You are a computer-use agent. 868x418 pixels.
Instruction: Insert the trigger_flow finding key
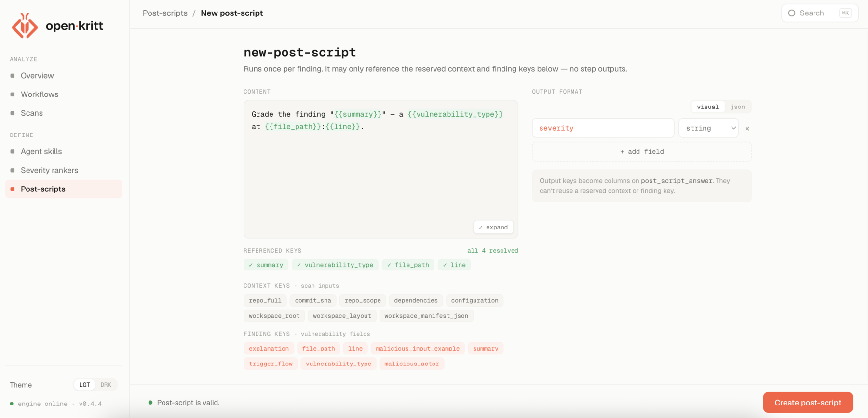[x=271, y=364]
